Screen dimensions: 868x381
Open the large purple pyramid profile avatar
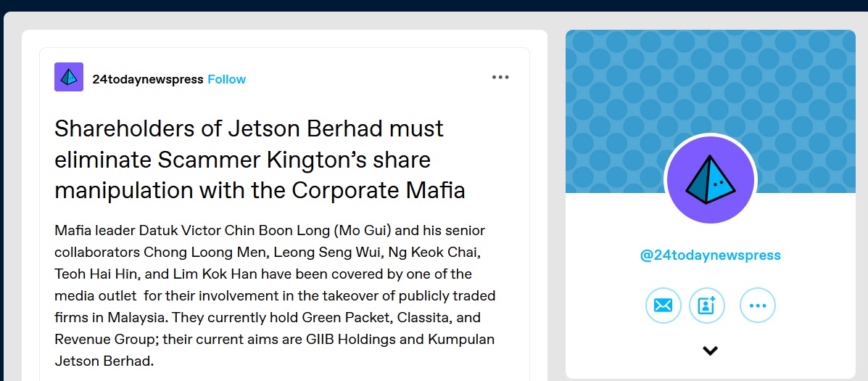coord(710,179)
